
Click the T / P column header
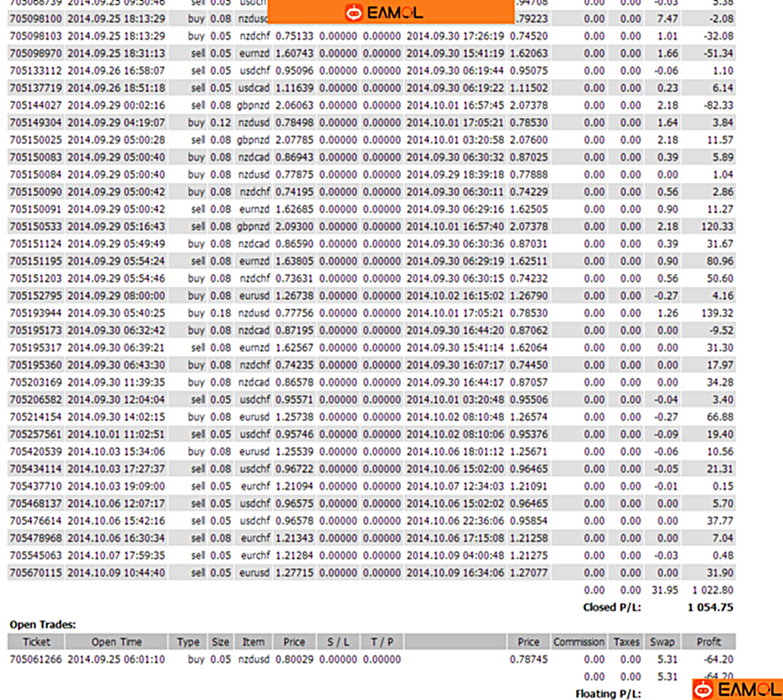tap(381, 642)
